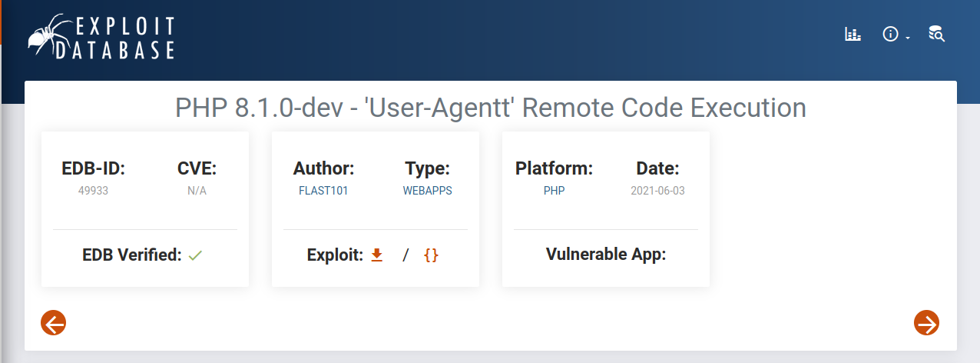This screenshot has height=363, width=980.
Task: Go to next exploit with right arrow
Action: click(926, 323)
